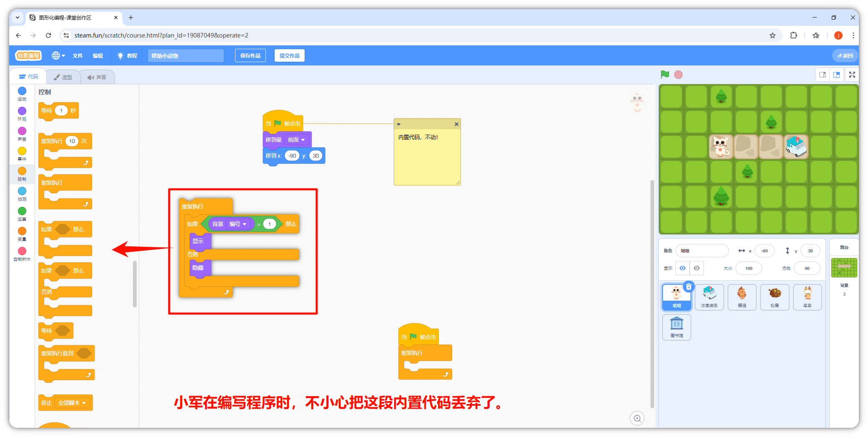Viewport: 868px width, 437px height.
Task: Show the sprite using the eye icon
Action: (683, 268)
